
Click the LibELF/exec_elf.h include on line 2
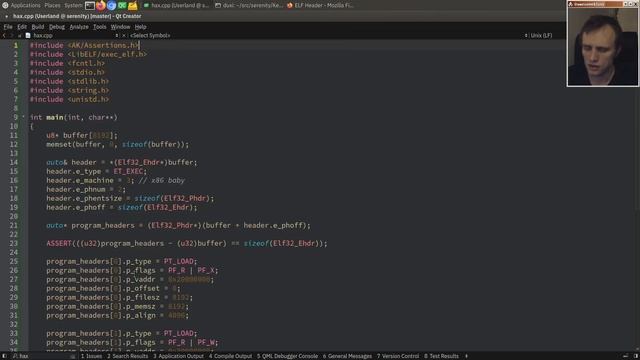(107, 54)
